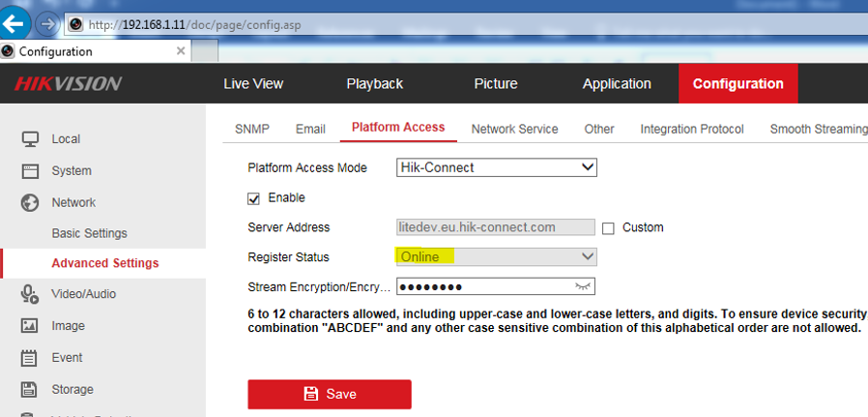
Task: Open the Platform Access Mode dropdown
Action: pos(497,167)
